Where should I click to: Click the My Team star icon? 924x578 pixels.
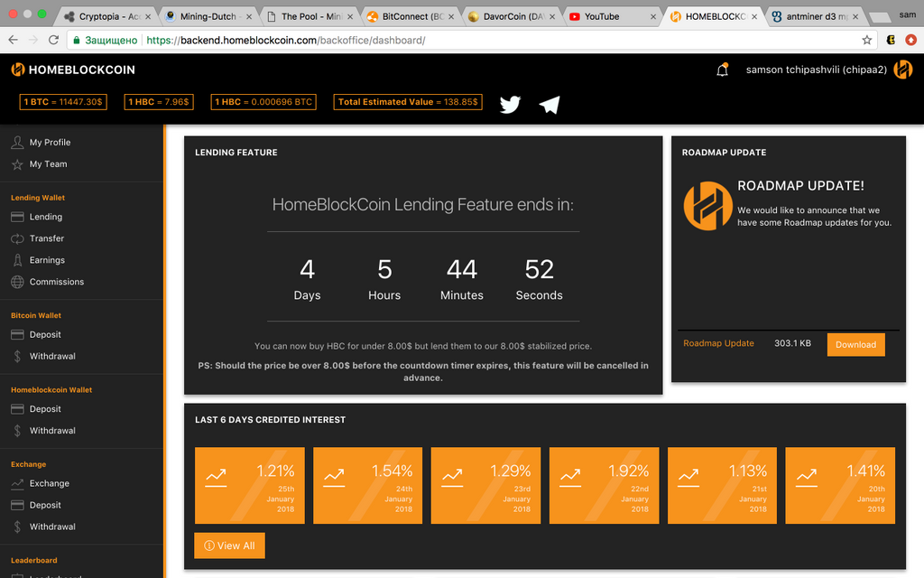tap(18, 164)
